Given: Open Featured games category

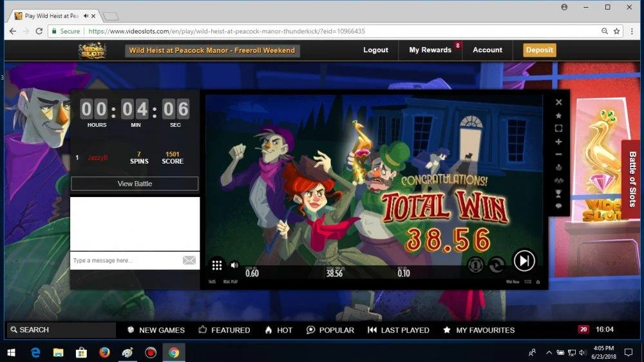Looking at the screenshot, I should (x=224, y=330).
